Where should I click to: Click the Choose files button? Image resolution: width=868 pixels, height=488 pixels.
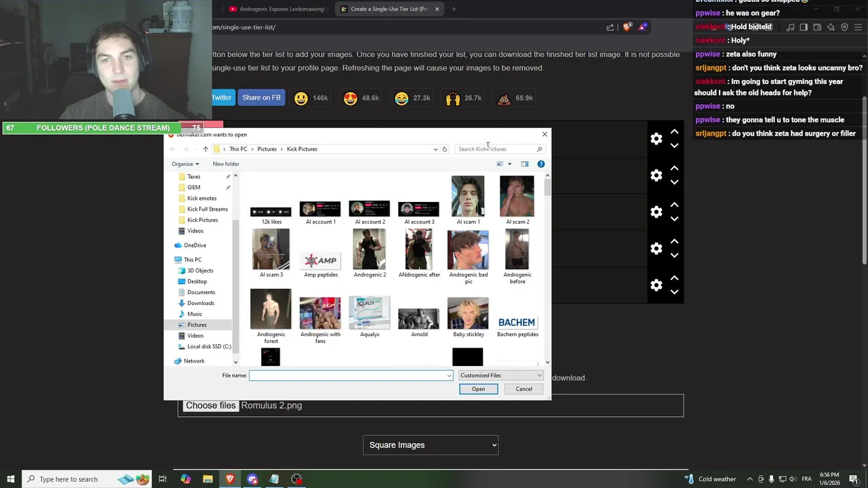(211, 405)
